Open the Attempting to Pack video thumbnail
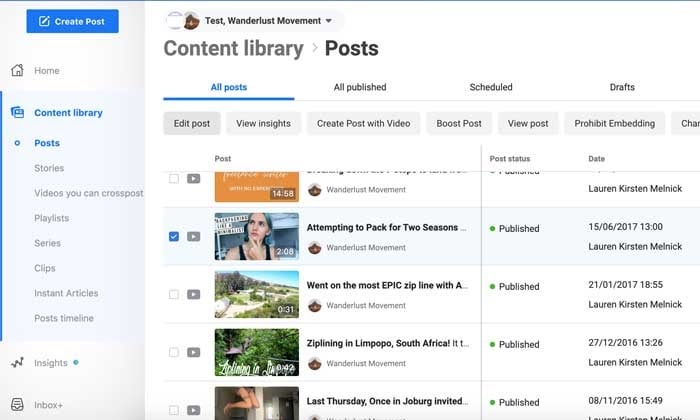Screen dimensions: 700x420 click(257, 236)
